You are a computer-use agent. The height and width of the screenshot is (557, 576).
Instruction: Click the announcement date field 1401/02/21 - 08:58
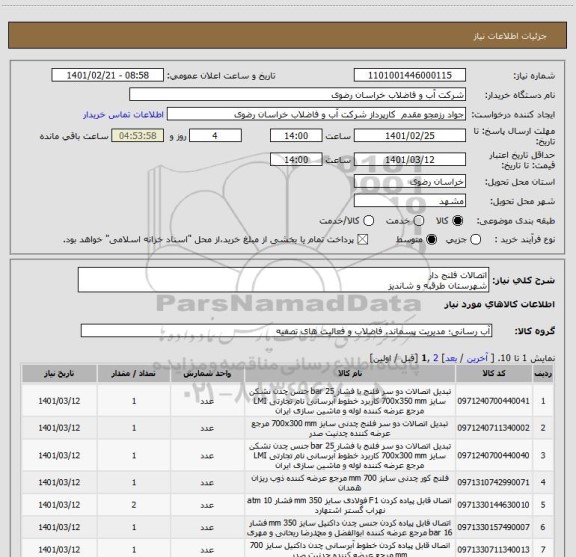(x=108, y=75)
